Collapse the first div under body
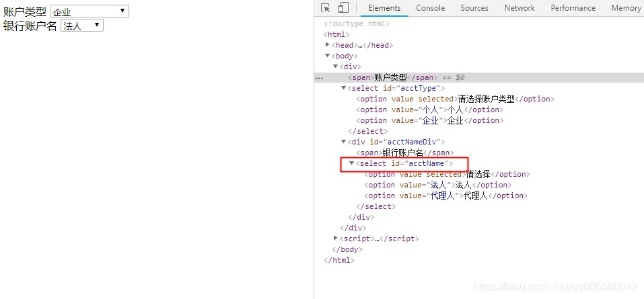Screen dimensions: 644x299 336,67
